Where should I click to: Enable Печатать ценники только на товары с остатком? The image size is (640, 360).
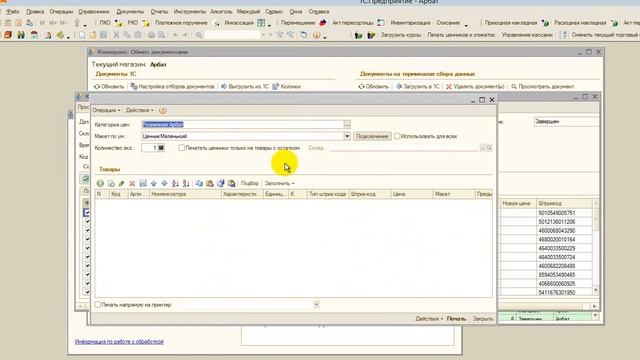pyautogui.click(x=181, y=148)
